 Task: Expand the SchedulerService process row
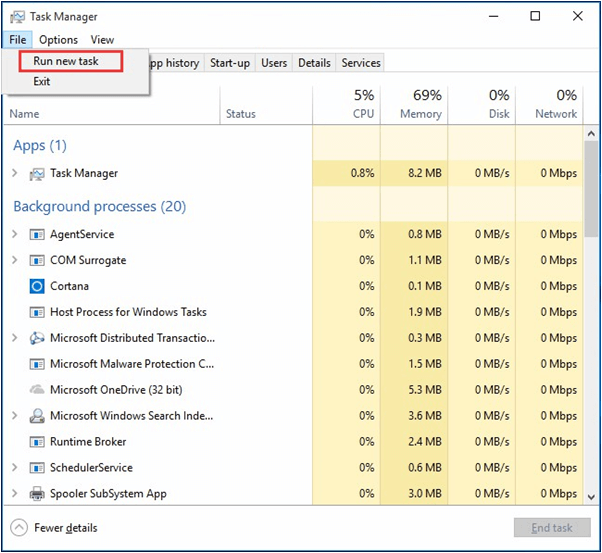pos(15,467)
